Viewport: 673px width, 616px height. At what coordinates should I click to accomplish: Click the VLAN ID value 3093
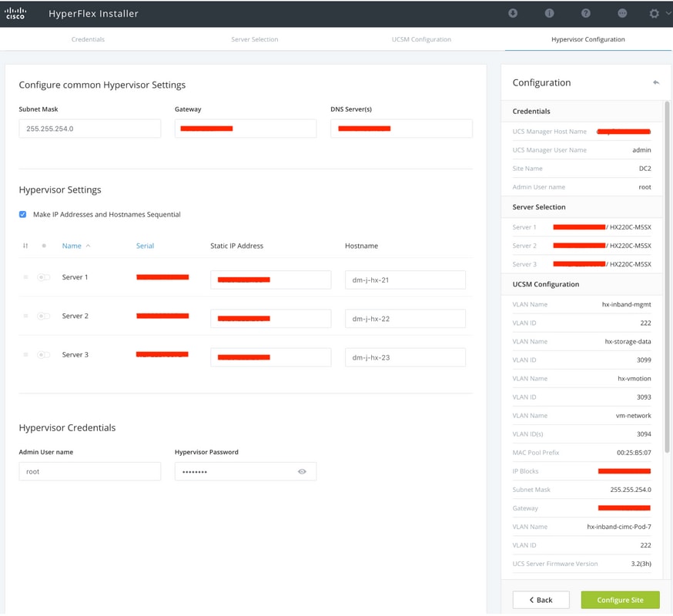(644, 397)
